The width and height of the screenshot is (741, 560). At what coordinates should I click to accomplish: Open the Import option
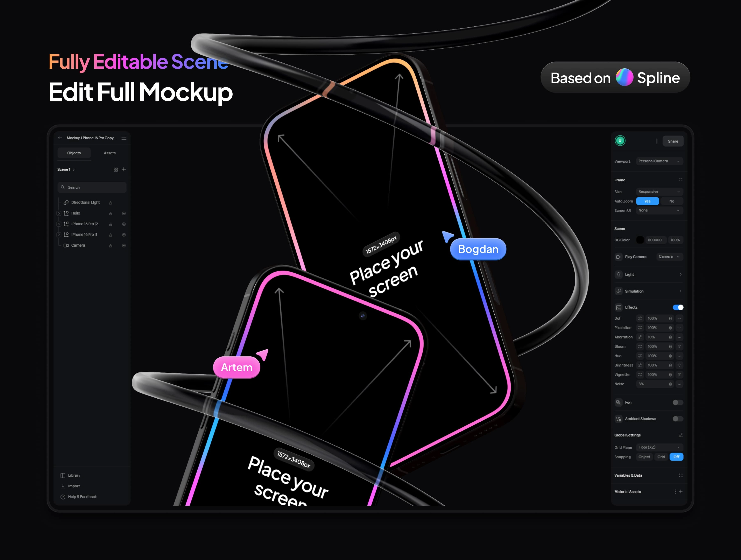coord(70,486)
